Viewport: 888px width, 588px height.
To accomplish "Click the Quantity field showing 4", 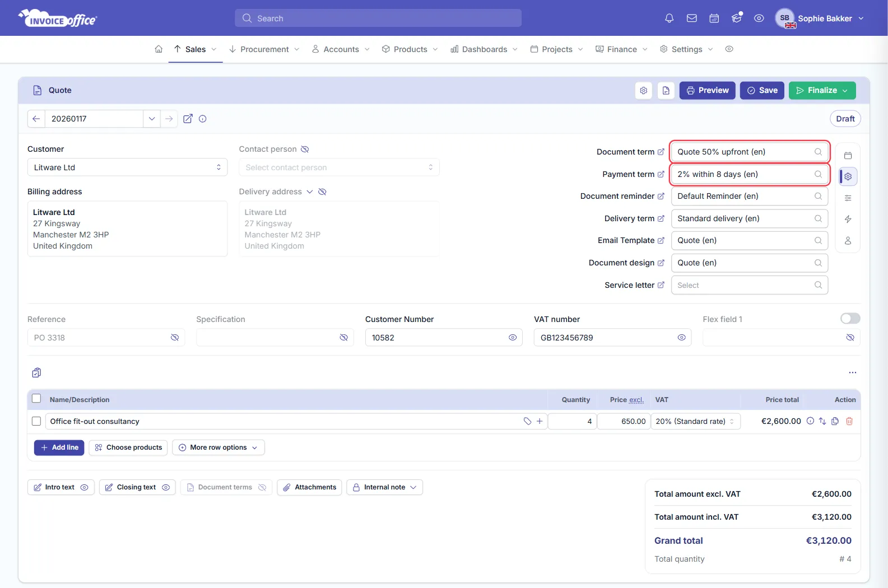I will click(x=572, y=421).
